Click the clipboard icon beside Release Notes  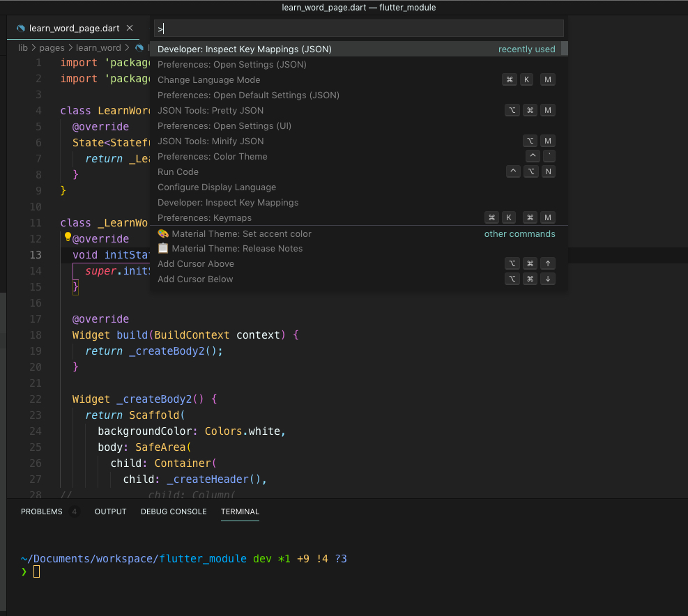point(163,249)
